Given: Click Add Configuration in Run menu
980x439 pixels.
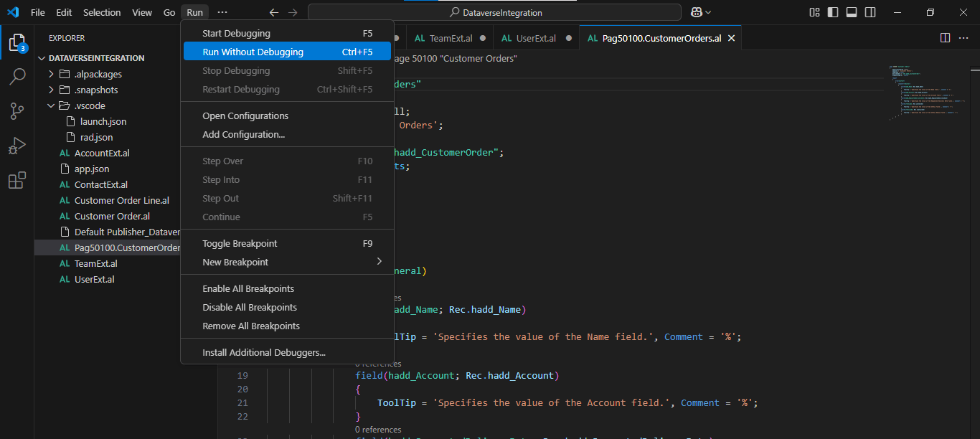Looking at the screenshot, I should click(x=243, y=134).
